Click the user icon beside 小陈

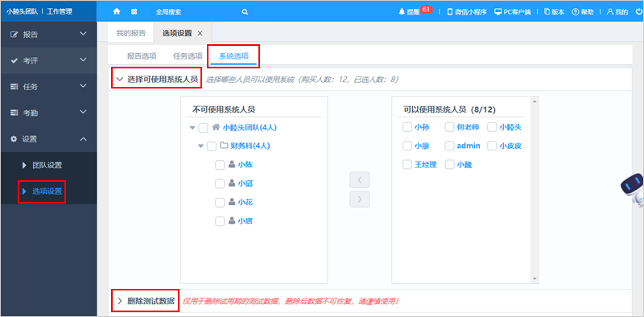232,164
